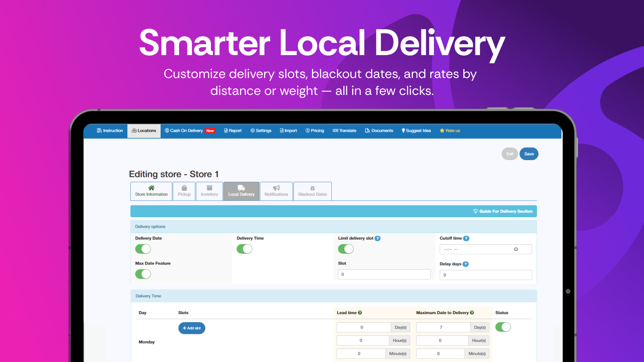The width and height of the screenshot is (644, 362).
Task: Disable the Delivery Time toggle
Action: [244, 249]
